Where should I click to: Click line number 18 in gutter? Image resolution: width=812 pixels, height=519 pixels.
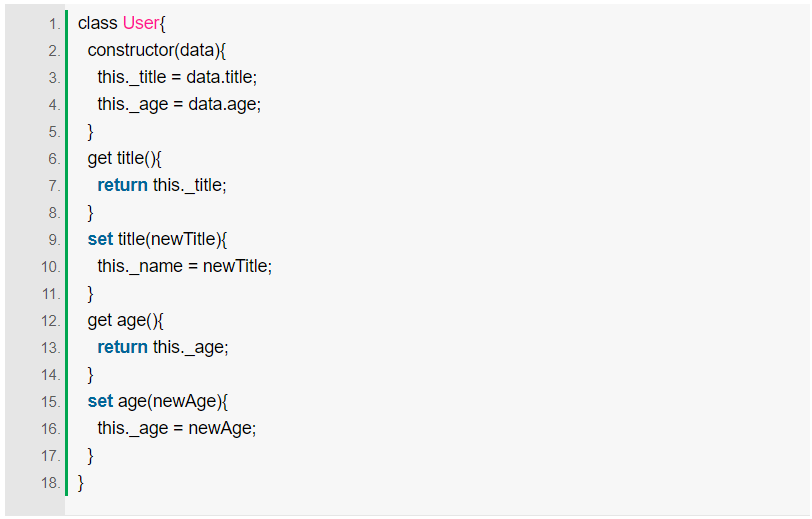tap(51, 483)
